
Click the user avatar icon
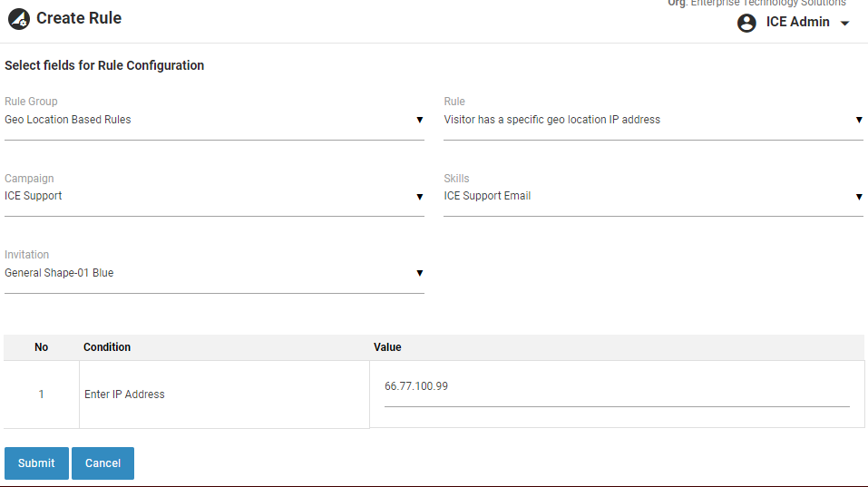tap(746, 23)
